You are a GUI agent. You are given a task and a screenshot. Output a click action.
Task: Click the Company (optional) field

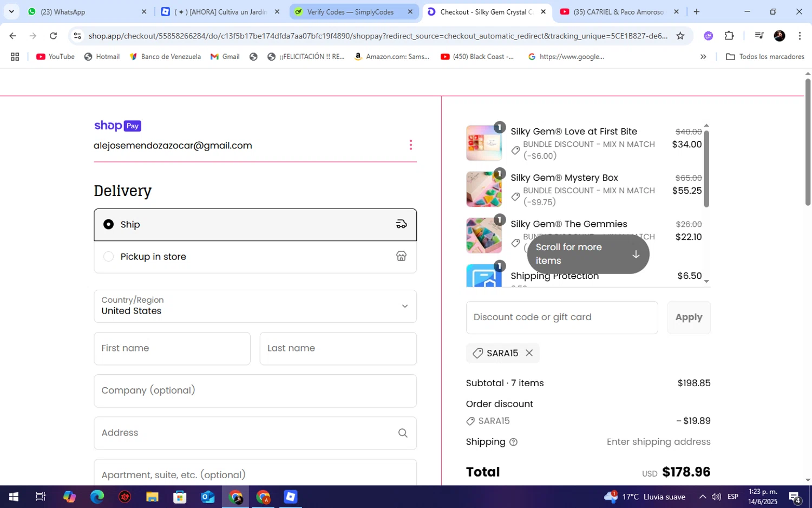pyautogui.click(x=255, y=390)
